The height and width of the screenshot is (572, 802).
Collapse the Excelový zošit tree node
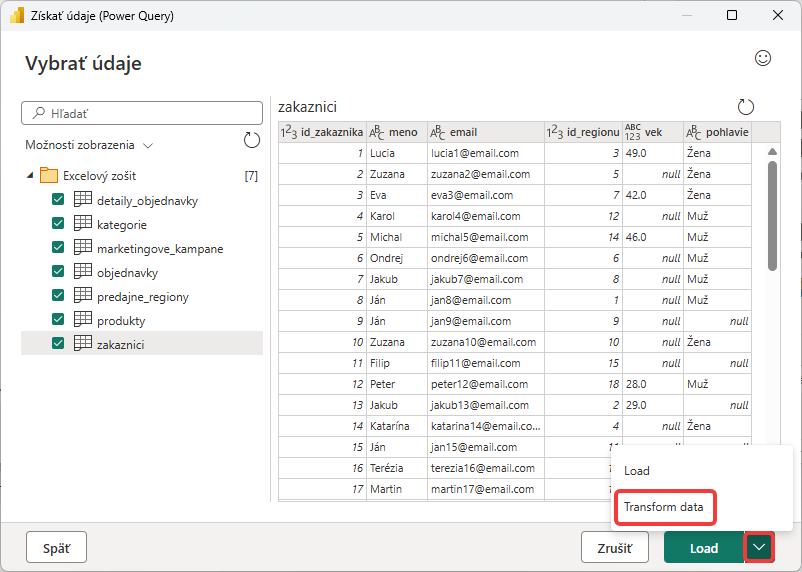point(30,175)
